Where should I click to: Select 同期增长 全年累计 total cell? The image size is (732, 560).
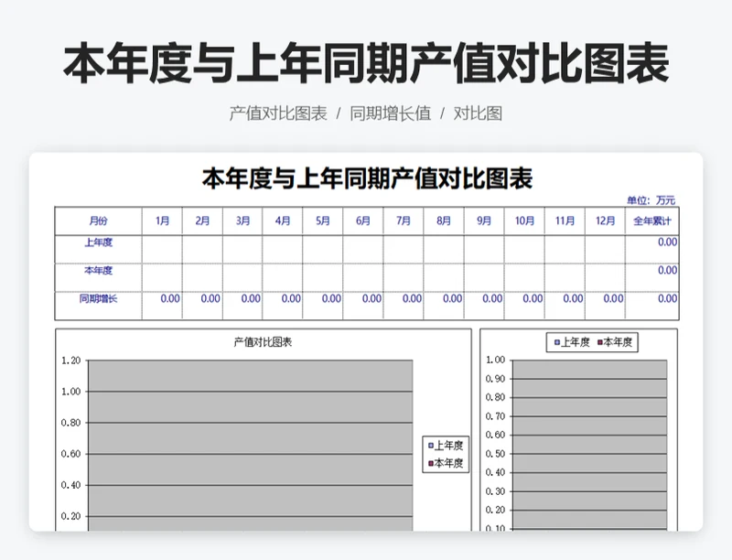point(652,306)
